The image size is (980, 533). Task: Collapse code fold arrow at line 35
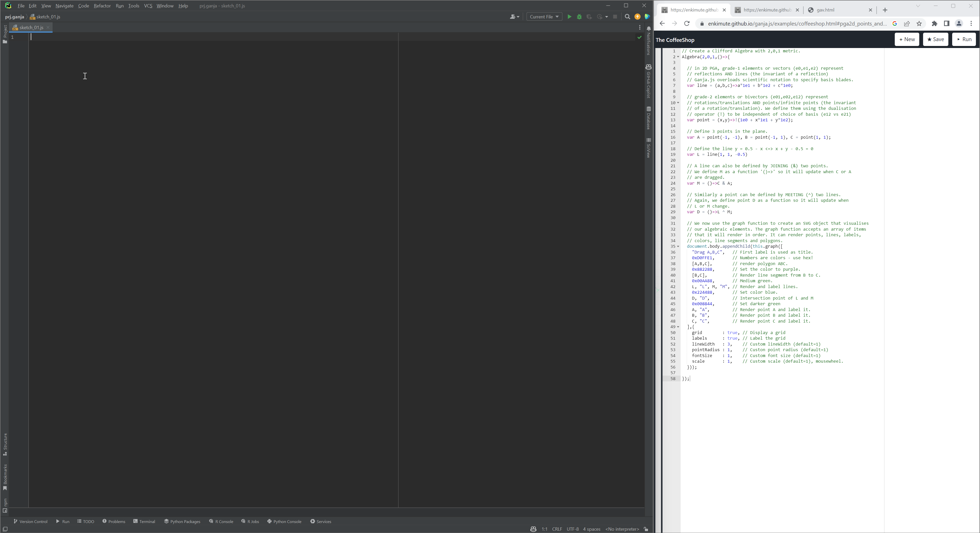click(x=678, y=246)
